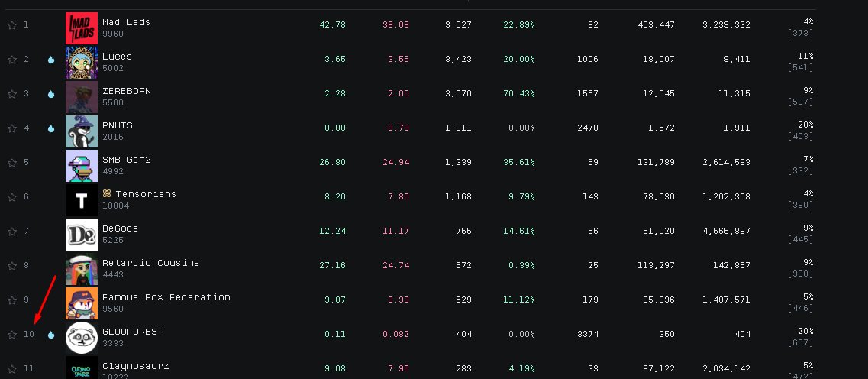Open the Mad Lads collection name
868x379 pixels.
(x=126, y=22)
